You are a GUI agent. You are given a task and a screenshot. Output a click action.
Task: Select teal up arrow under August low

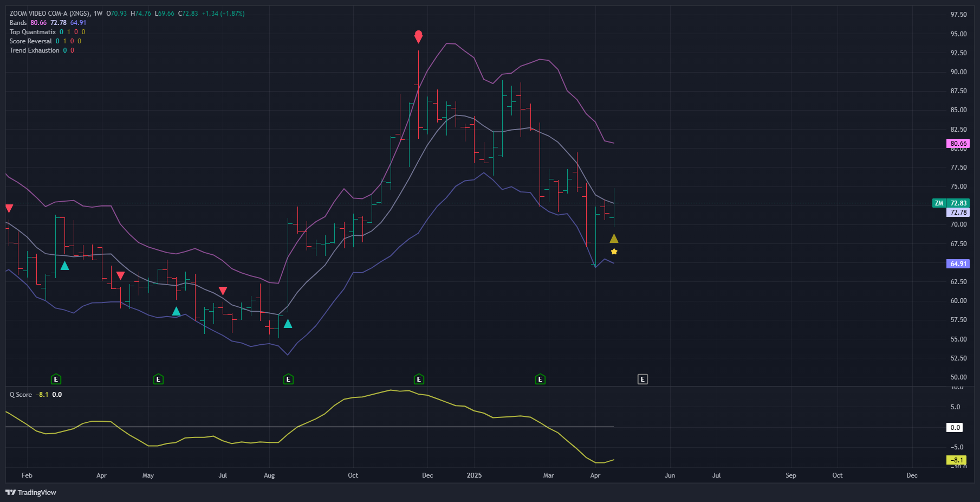288,324
